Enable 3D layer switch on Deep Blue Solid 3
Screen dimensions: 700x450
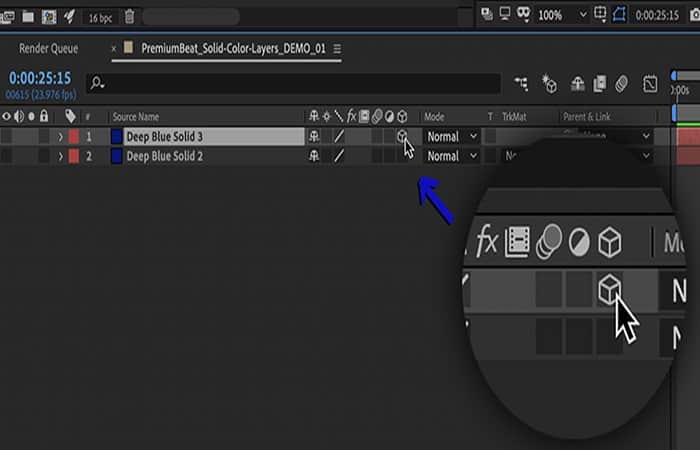click(x=402, y=137)
